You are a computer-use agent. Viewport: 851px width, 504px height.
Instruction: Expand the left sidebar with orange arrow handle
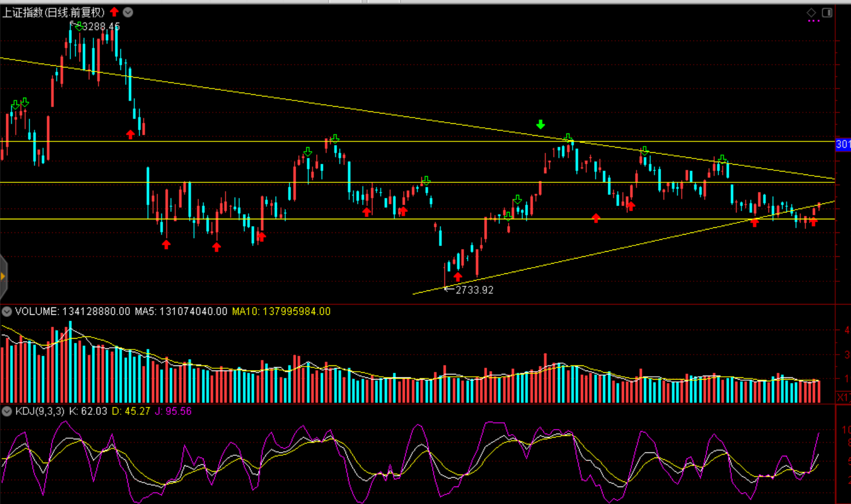point(3,277)
